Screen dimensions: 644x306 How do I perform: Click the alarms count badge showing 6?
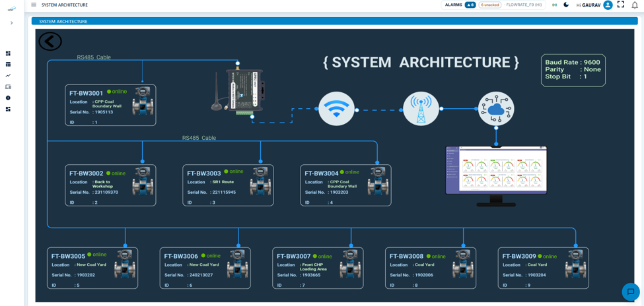tap(470, 5)
